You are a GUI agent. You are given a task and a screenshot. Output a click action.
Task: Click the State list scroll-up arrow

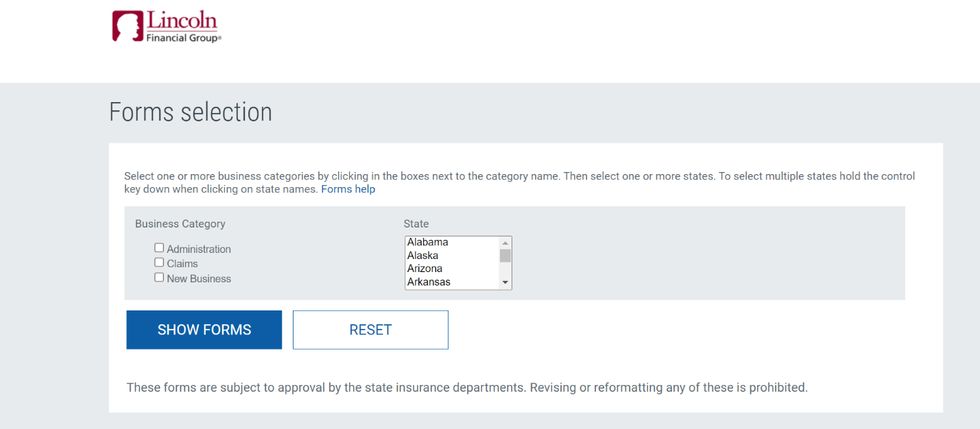point(505,243)
